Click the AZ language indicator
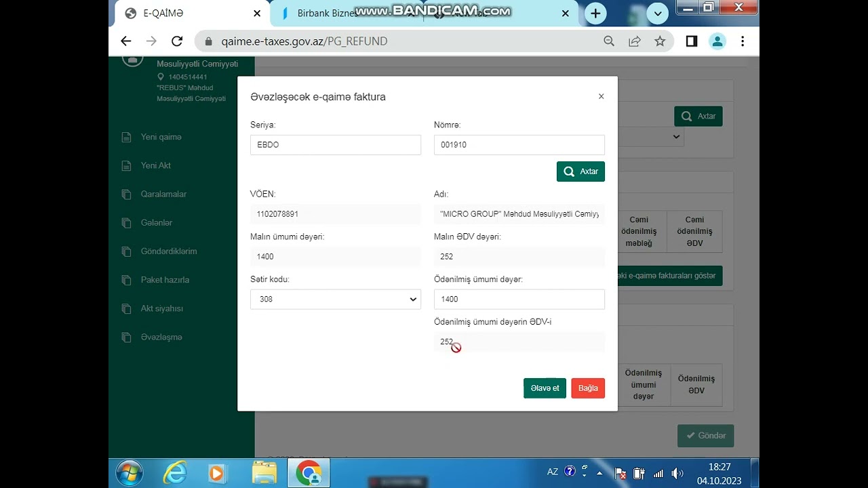868x488 pixels. (x=553, y=471)
